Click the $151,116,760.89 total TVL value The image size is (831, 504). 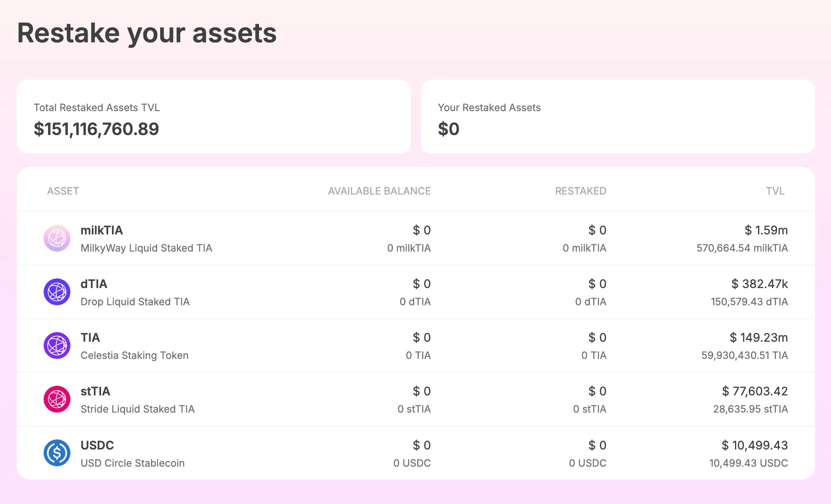pos(96,129)
